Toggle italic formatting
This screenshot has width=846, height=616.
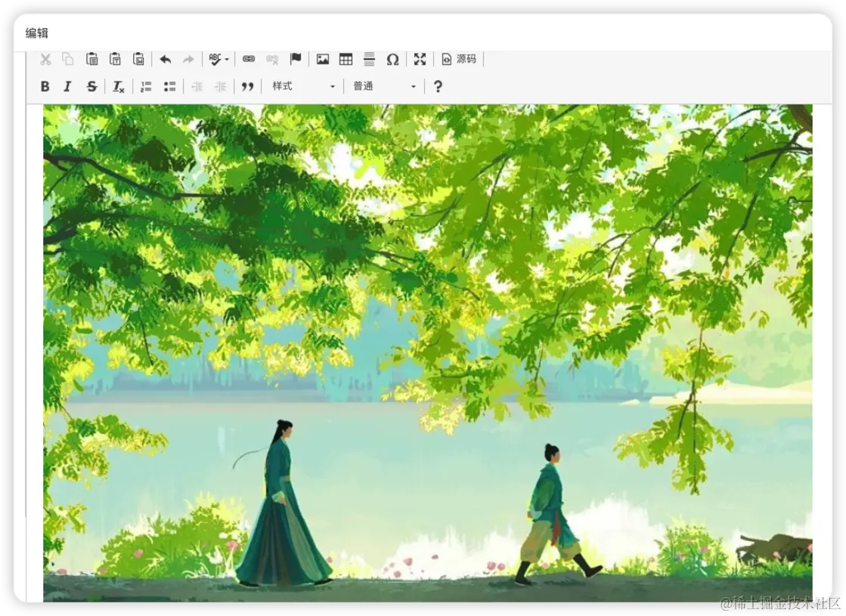[68, 86]
